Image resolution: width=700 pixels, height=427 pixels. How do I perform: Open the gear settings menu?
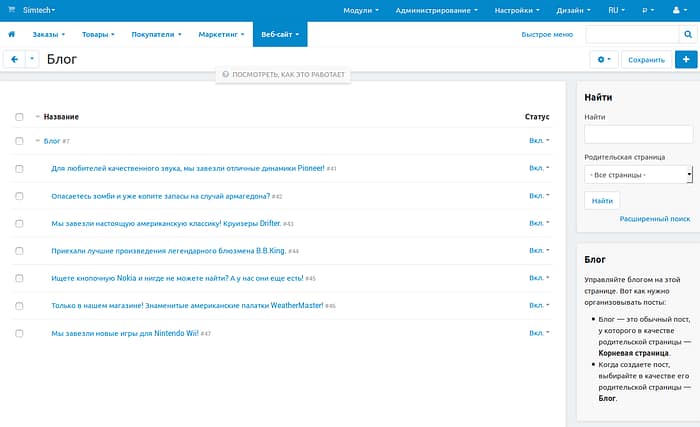(x=603, y=60)
